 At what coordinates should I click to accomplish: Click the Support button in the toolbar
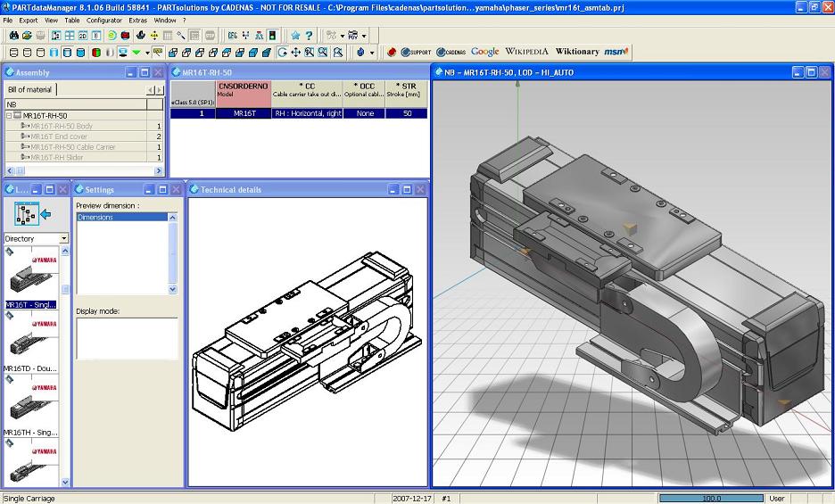point(416,53)
